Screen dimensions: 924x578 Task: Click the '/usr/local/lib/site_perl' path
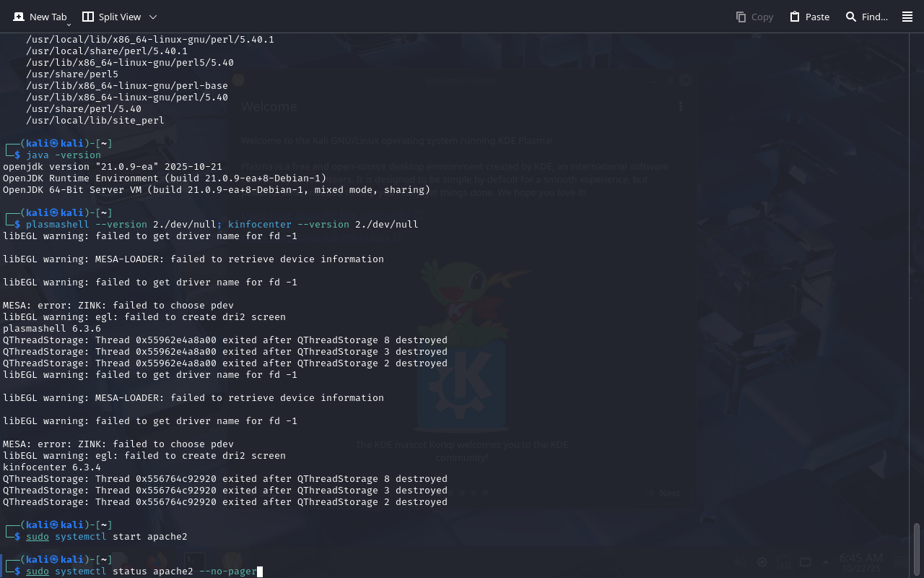click(x=95, y=120)
